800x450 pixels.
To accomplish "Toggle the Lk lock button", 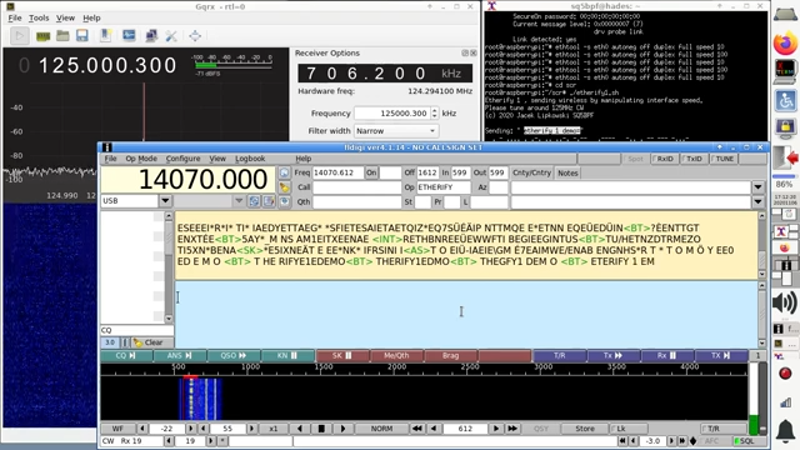I will (x=628, y=429).
